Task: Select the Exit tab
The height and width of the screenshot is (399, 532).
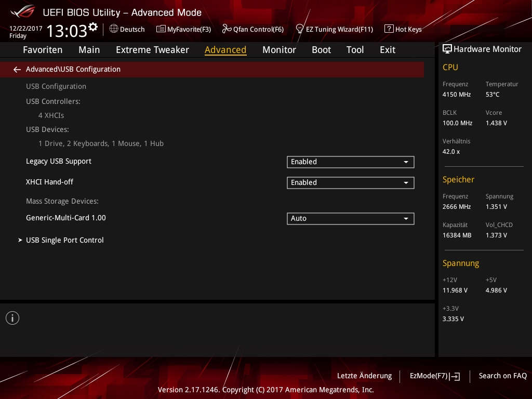Action: 387,50
